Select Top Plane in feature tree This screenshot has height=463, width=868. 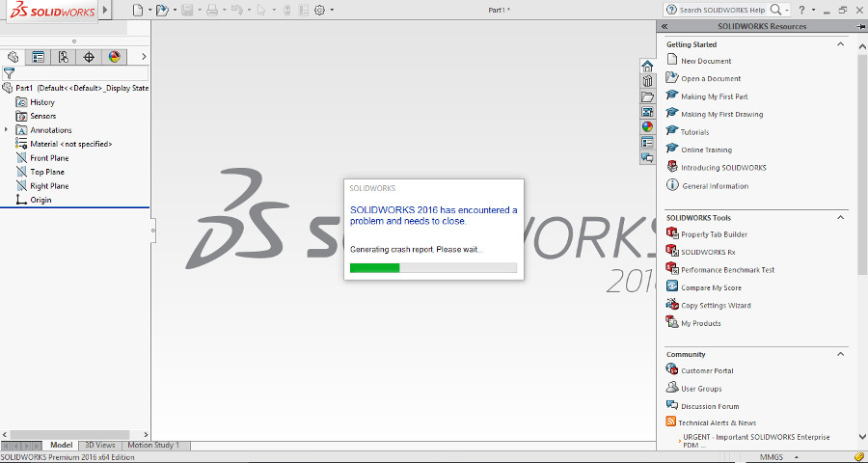coord(41,172)
